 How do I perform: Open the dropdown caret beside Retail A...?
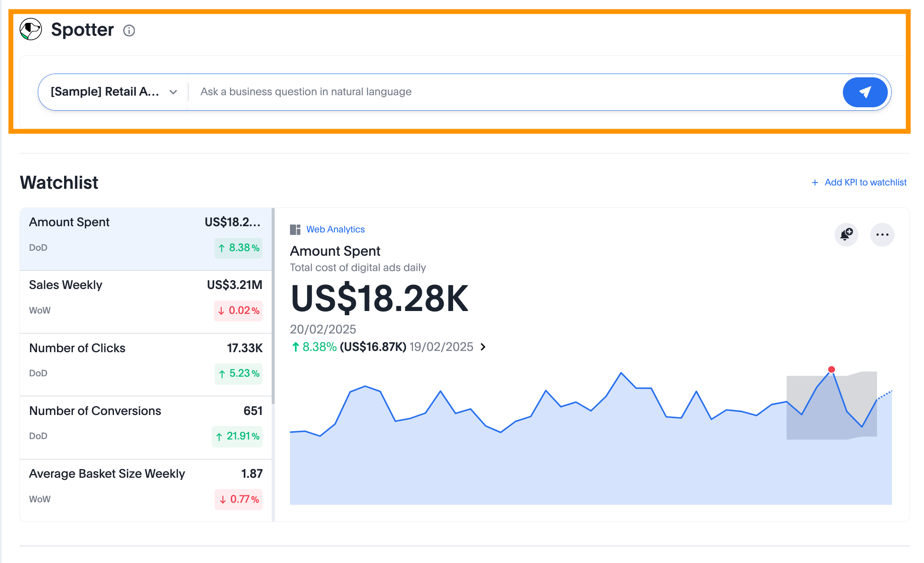pyautogui.click(x=173, y=92)
